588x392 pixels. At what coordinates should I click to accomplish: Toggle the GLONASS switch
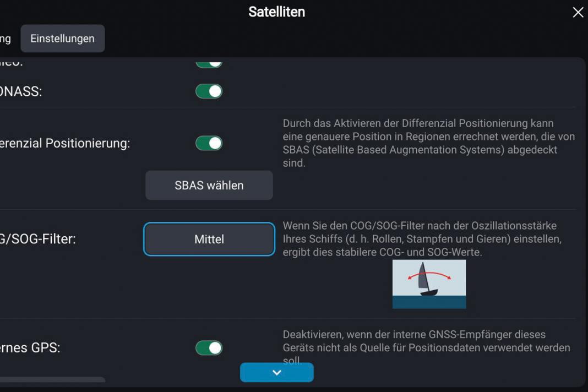pyautogui.click(x=209, y=91)
